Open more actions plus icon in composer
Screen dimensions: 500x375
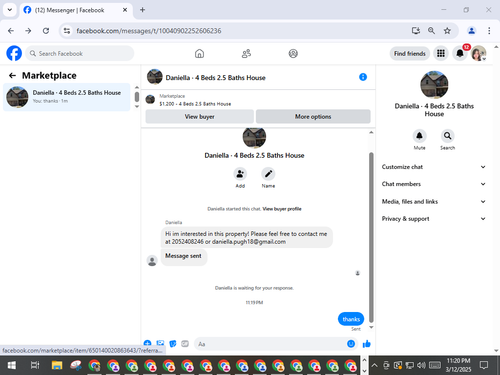[147, 343]
